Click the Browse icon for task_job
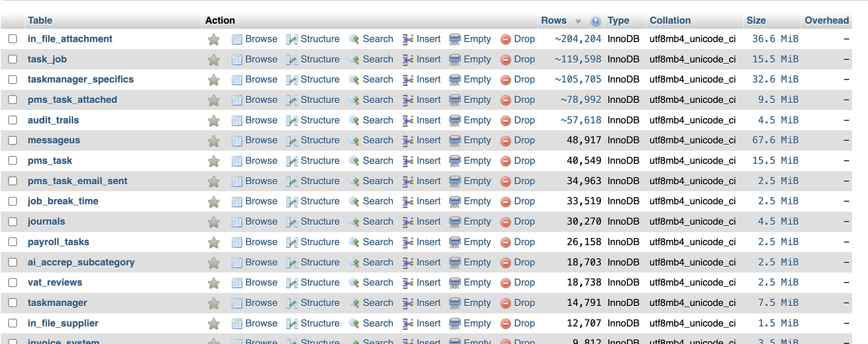868x344 pixels. click(x=237, y=60)
